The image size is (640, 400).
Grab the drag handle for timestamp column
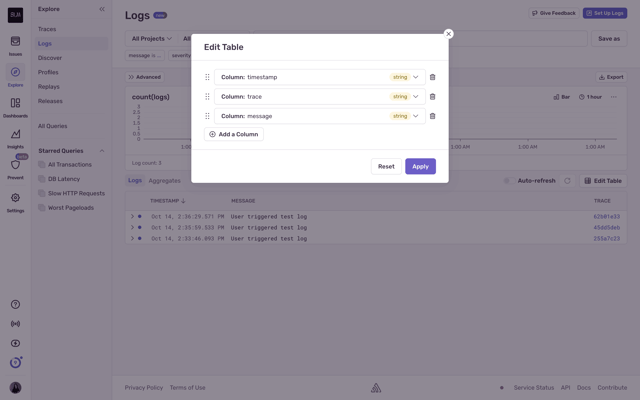tap(207, 77)
